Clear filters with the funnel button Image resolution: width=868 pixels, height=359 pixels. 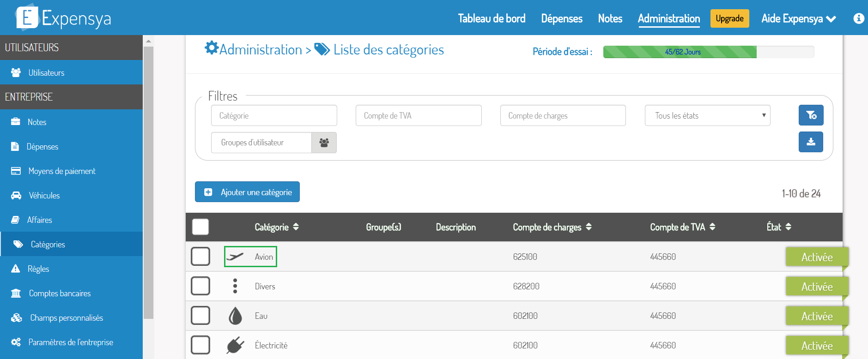pos(811,115)
